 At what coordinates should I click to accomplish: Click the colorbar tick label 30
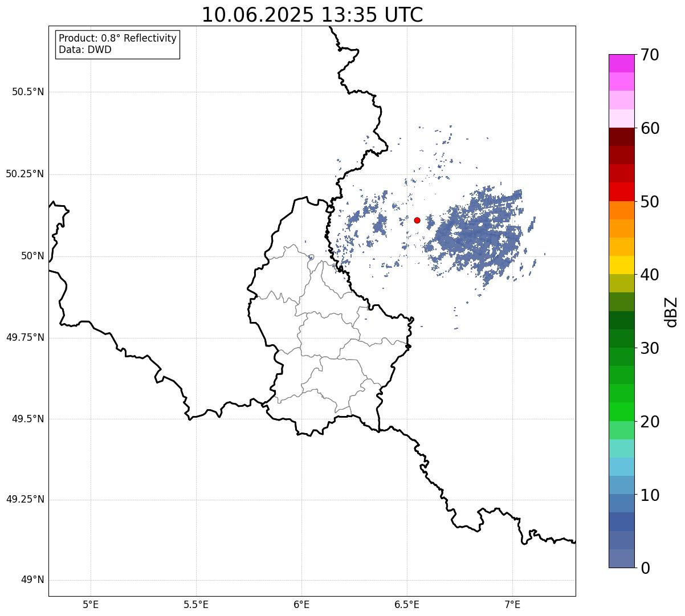click(x=649, y=348)
